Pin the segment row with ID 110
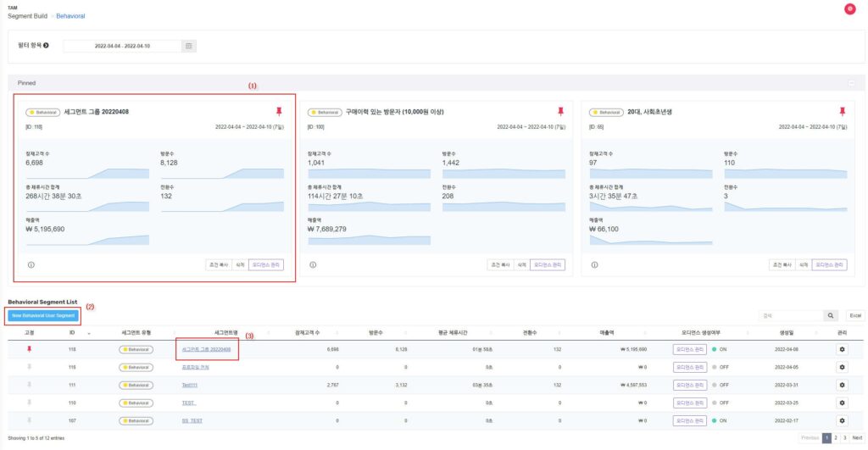Image resolution: width=868 pixels, height=450 pixels. (29, 402)
